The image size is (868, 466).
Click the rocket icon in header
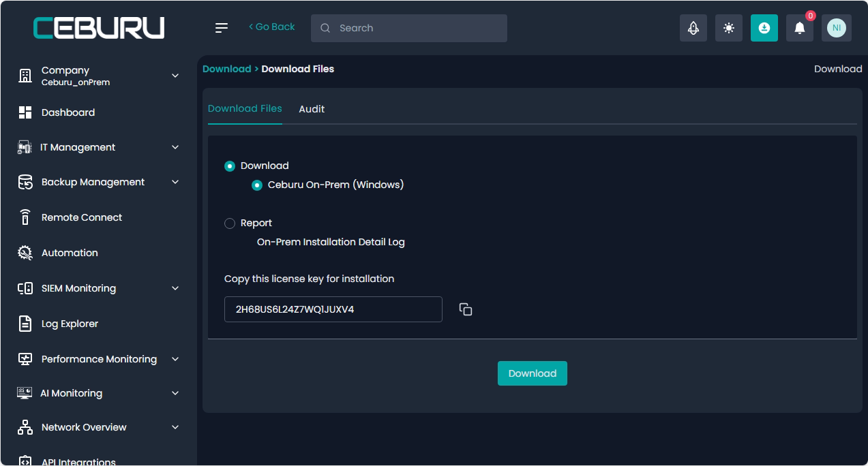pos(693,28)
